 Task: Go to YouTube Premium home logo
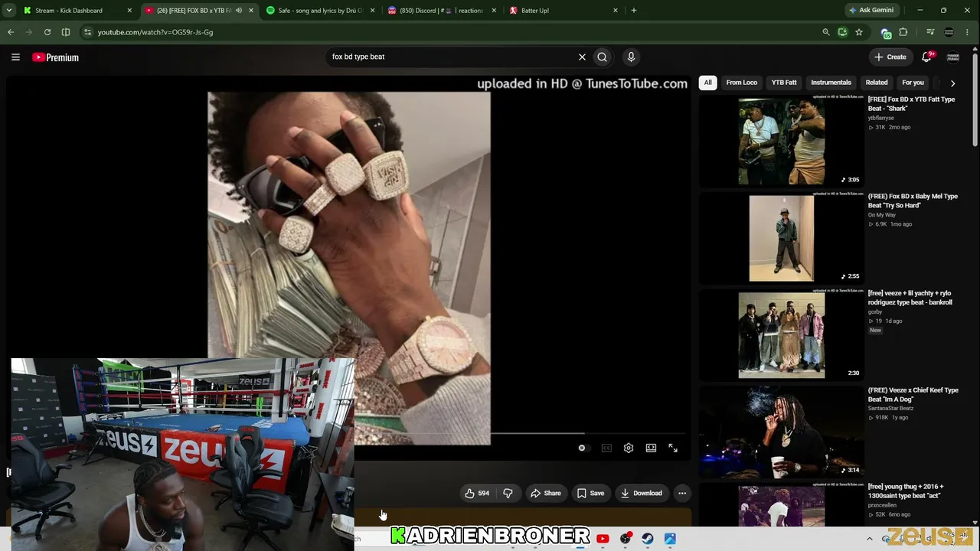[55, 57]
